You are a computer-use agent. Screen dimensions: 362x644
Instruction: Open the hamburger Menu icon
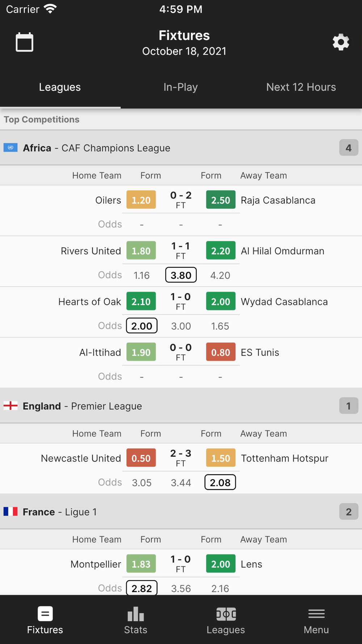click(316, 614)
